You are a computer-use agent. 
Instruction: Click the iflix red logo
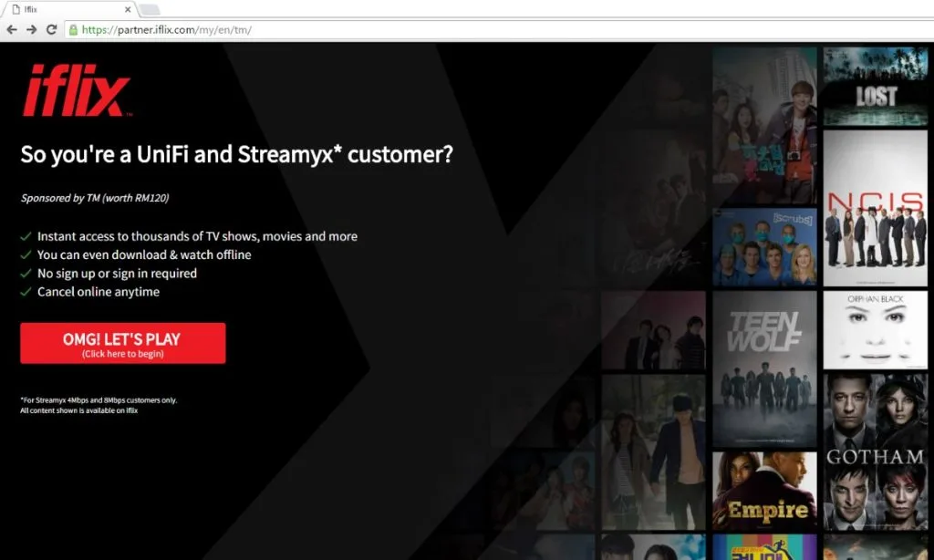77,90
